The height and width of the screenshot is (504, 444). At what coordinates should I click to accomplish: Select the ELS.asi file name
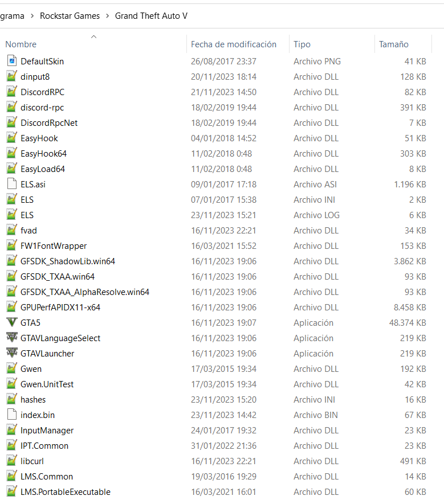(x=33, y=184)
